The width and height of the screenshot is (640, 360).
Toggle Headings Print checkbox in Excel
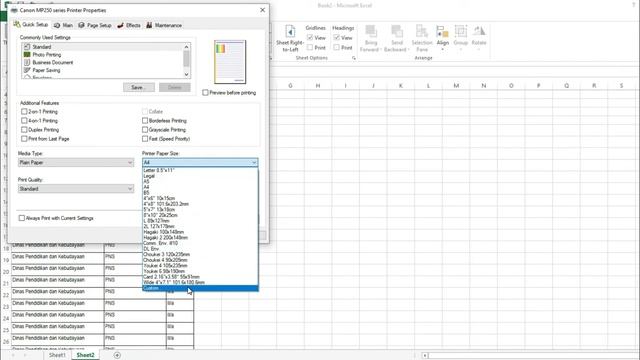point(336,47)
